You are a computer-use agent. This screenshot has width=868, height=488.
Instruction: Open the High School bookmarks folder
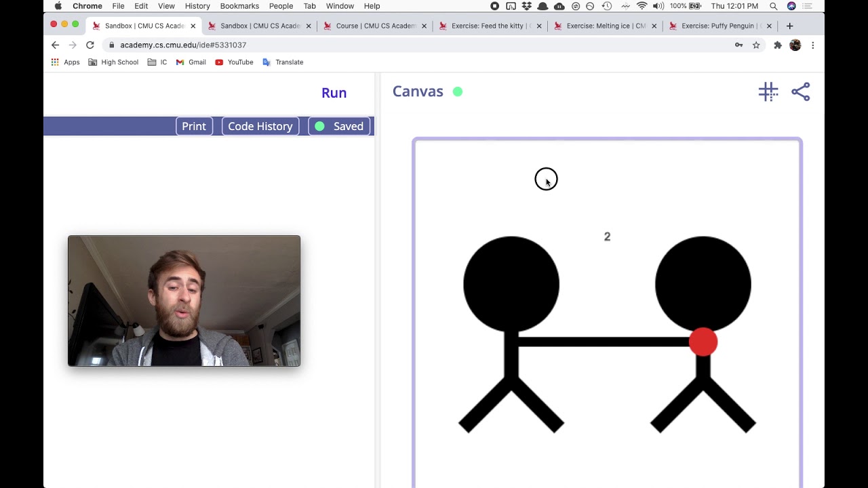pos(113,62)
